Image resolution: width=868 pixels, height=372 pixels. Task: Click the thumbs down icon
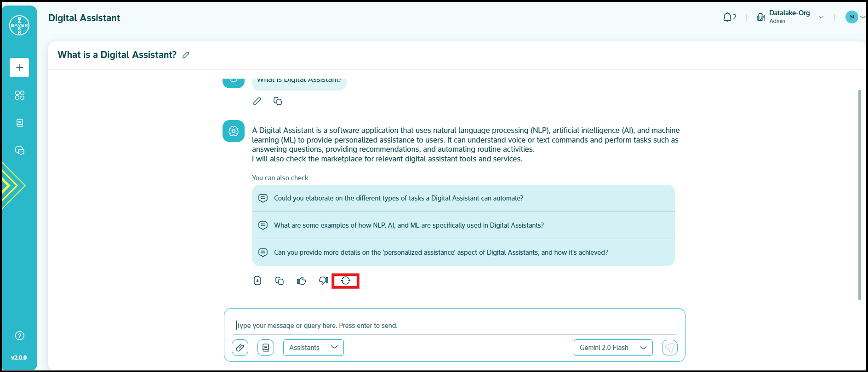324,280
